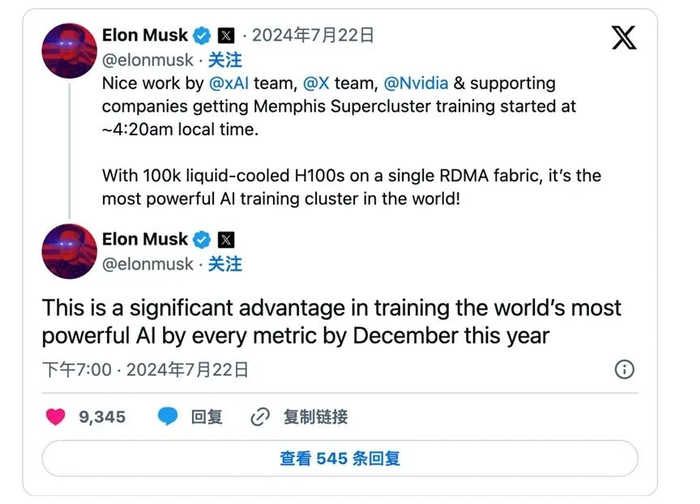Image resolution: width=700 pixels, height=504 pixels.
Task: Click the X logo in top-right corner
Action: pyautogui.click(x=623, y=39)
